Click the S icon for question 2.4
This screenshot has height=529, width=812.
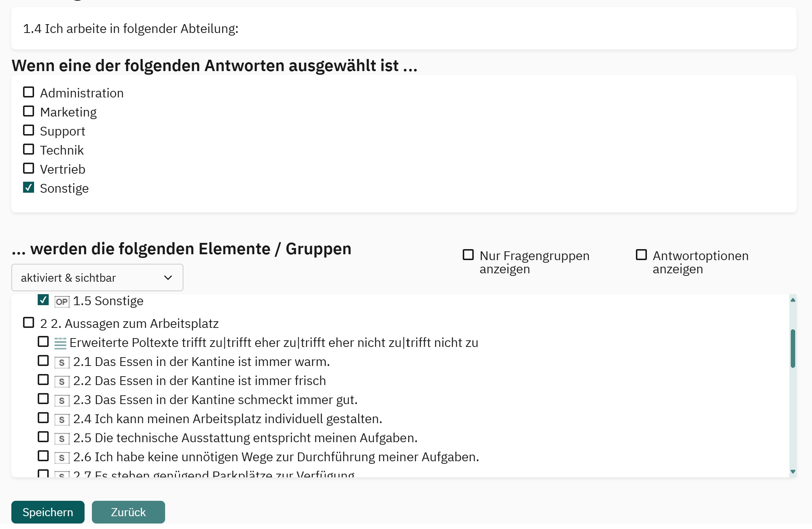62,420
